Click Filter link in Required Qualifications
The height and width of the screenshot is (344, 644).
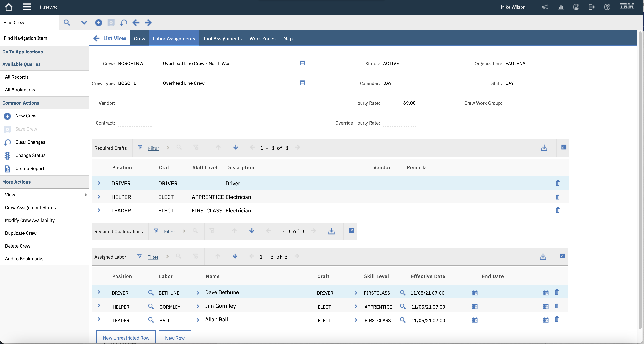click(169, 232)
